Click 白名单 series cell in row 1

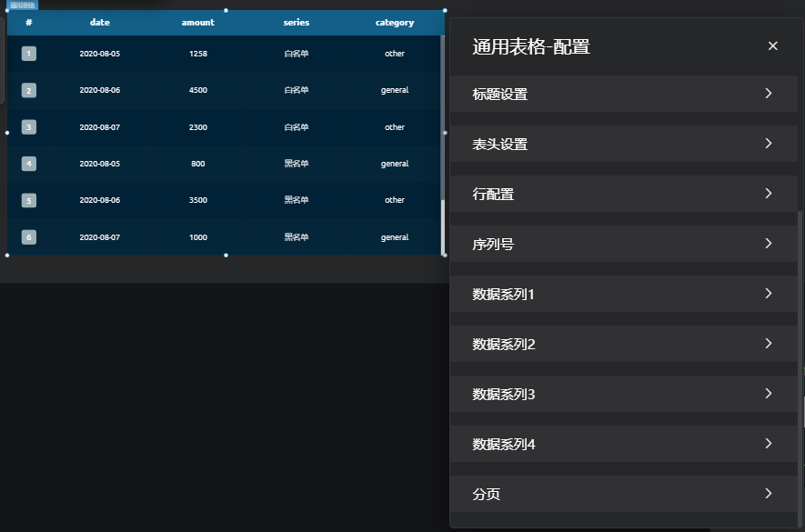click(x=297, y=54)
